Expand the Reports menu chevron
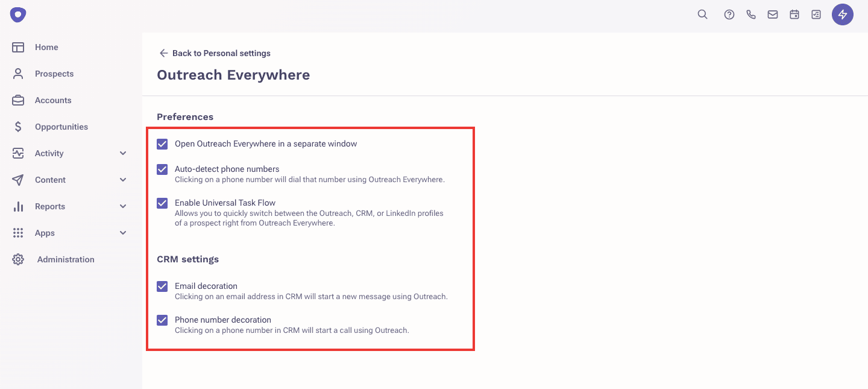 [x=123, y=206]
